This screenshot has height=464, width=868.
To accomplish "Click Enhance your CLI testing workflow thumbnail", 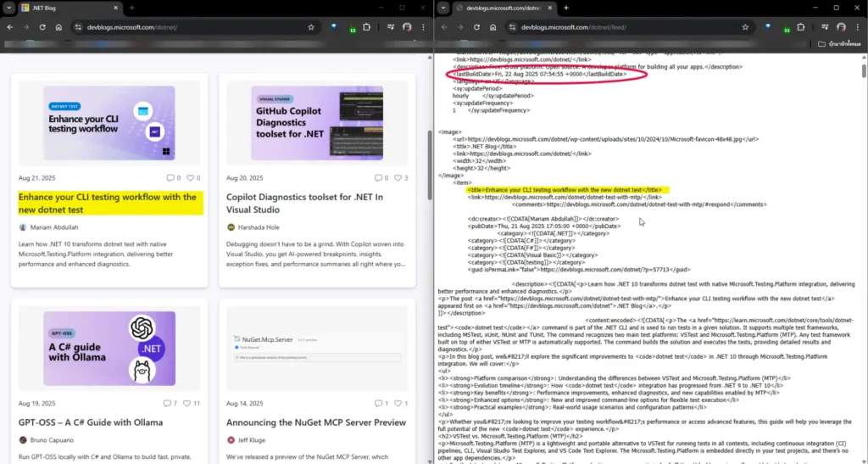I will pyautogui.click(x=109, y=123).
